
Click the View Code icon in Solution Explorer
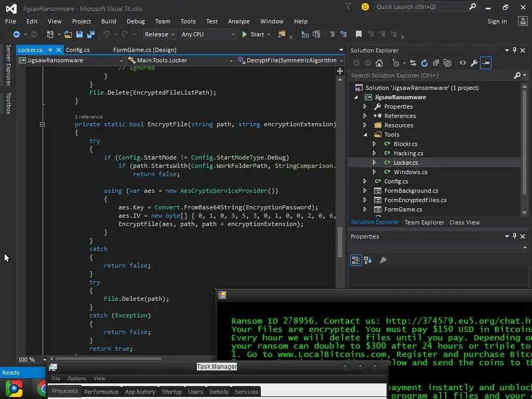(463, 63)
